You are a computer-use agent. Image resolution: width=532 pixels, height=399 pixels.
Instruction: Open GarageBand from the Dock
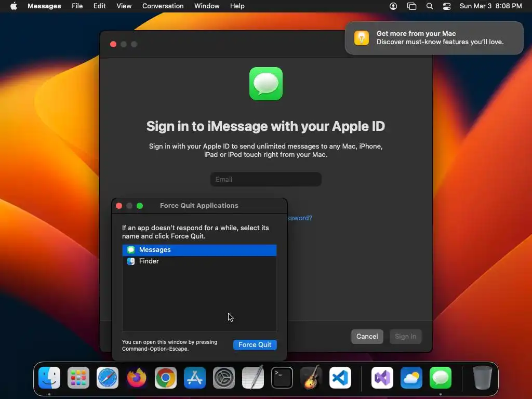[x=311, y=378]
